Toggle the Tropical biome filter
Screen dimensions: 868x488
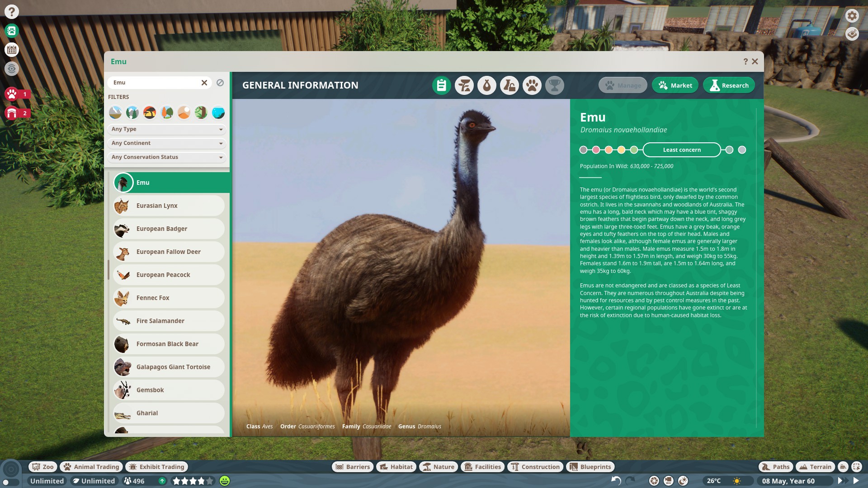pos(201,113)
